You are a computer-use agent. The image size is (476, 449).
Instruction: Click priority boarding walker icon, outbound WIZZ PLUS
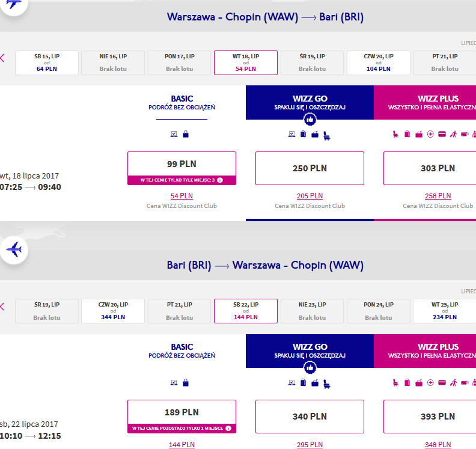[454, 134]
